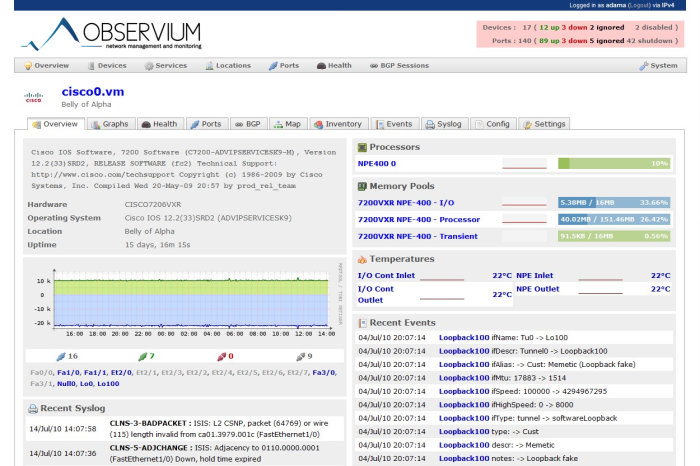Click the CLNS-3-BADPACKET syslog entry
The height and width of the screenshot is (466, 700).
(x=185, y=429)
